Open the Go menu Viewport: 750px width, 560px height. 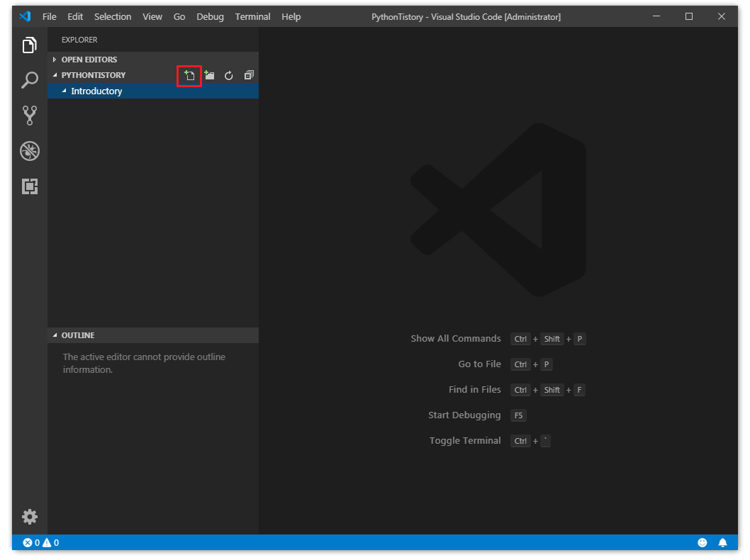(179, 17)
